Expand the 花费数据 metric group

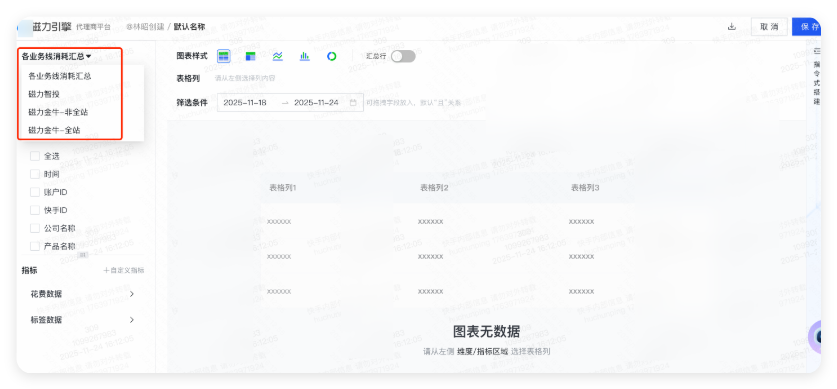(82, 294)
